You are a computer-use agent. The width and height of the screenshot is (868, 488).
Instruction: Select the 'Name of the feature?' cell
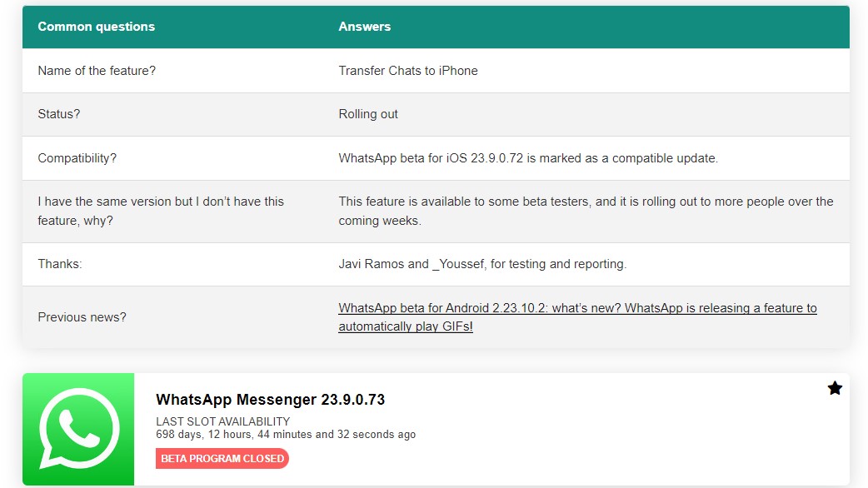pos(97,71)
